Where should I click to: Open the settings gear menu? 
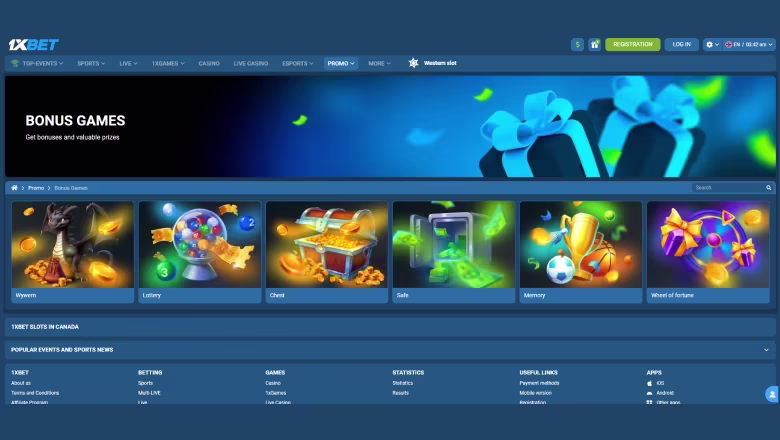point(712,44)
